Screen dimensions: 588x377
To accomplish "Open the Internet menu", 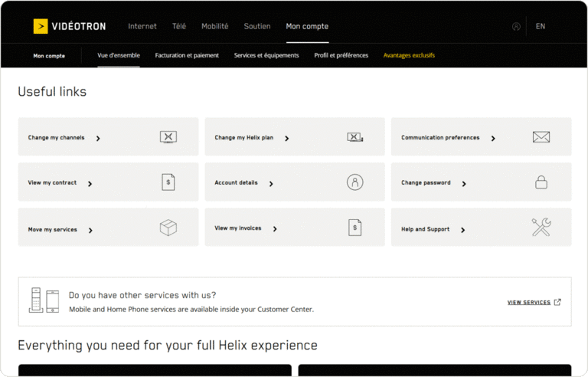I will (x=142, y=27).
